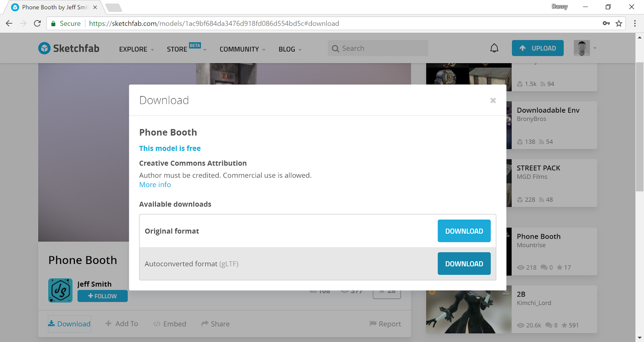This screenshot has height=342, width=644.
Task: Click the page scrollbar down arrow
Action: (640, 338)
